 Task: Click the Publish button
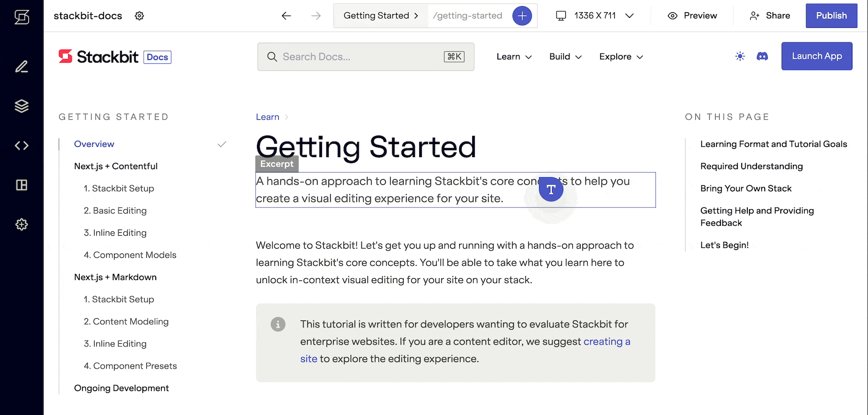tap(831, 16)
